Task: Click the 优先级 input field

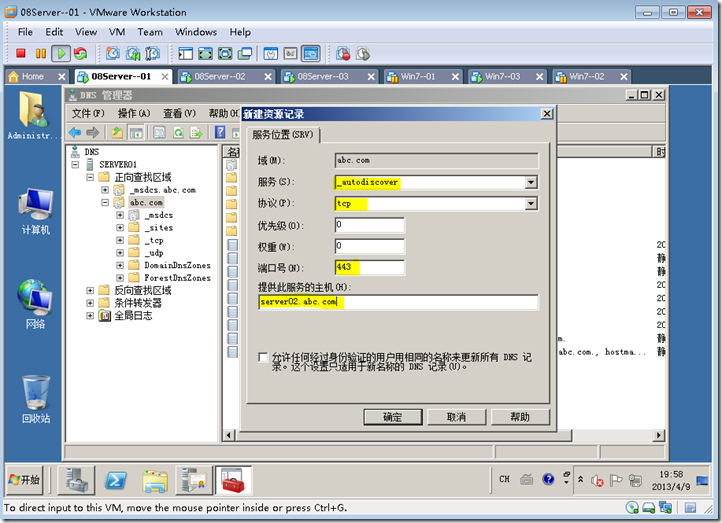Action: [370, 225]
